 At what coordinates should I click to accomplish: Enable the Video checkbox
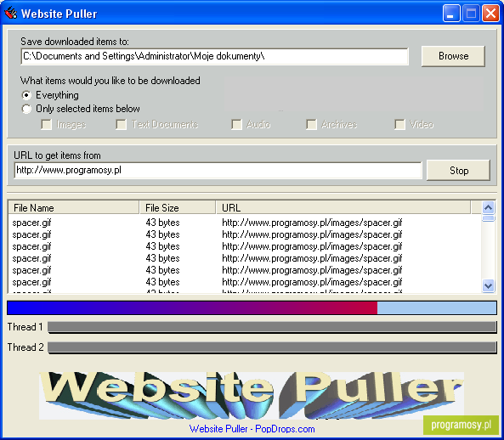click(399, 125)
